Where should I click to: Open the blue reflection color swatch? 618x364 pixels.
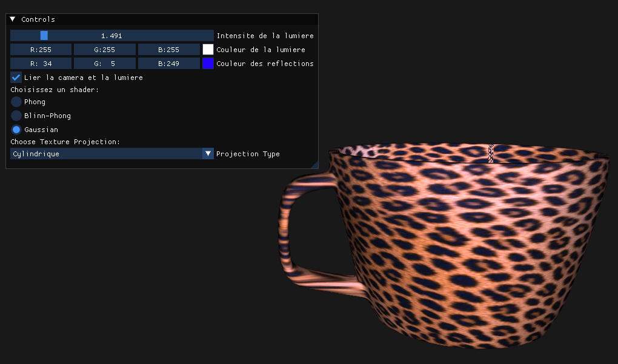coord(208,64)
